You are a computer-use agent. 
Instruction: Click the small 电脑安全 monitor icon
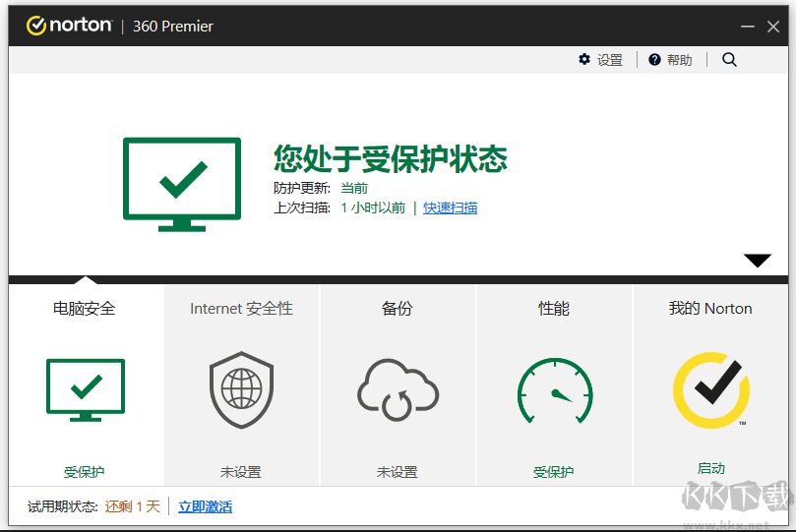point(86,389)
